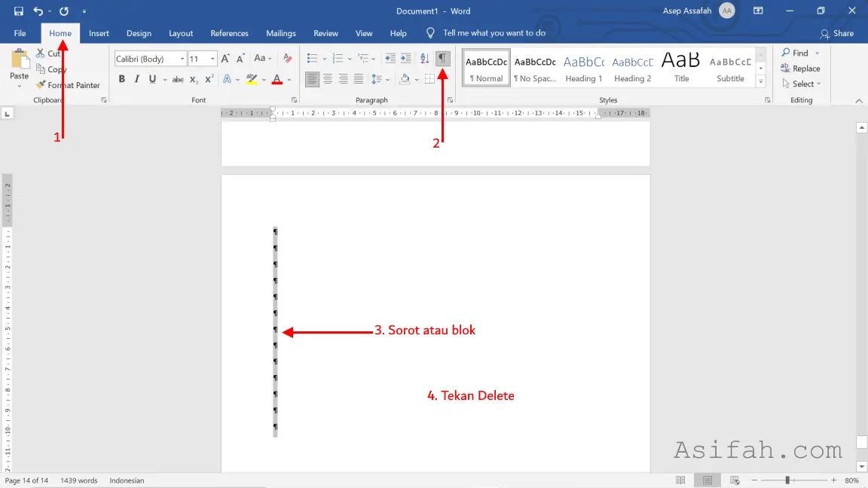Insert a numbered list
This screenshot has width=868, height=488.
pyautogui.click(x=338, y=59)
